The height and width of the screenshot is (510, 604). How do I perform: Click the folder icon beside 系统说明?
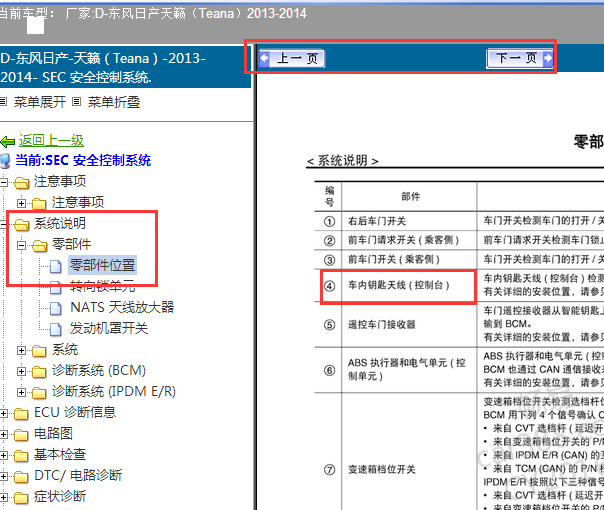pyautogui.click(x=22, y=224)
